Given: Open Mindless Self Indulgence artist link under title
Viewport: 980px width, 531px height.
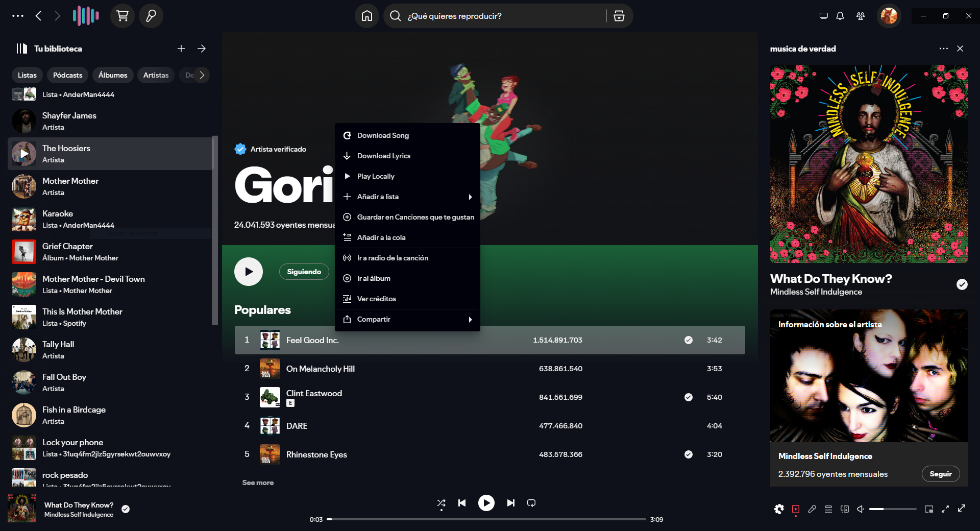Looking at the screenshot, I should (816, 292).
